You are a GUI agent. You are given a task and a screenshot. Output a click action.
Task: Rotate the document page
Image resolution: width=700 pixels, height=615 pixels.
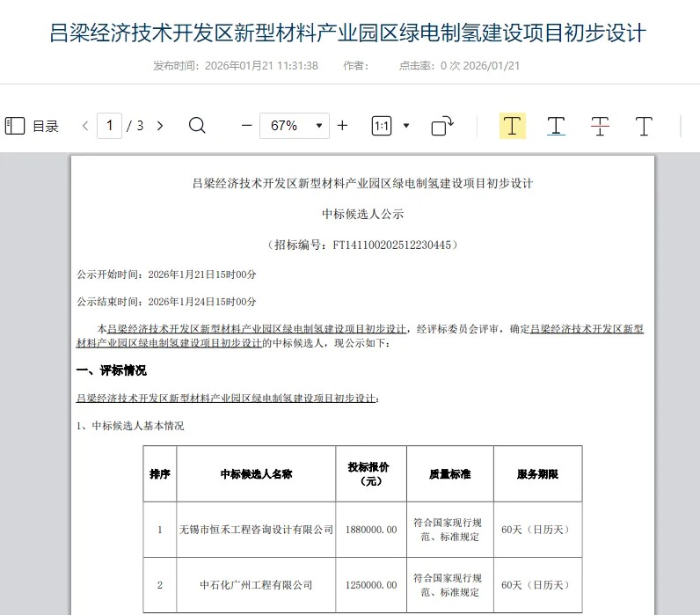tap(442, 126)
